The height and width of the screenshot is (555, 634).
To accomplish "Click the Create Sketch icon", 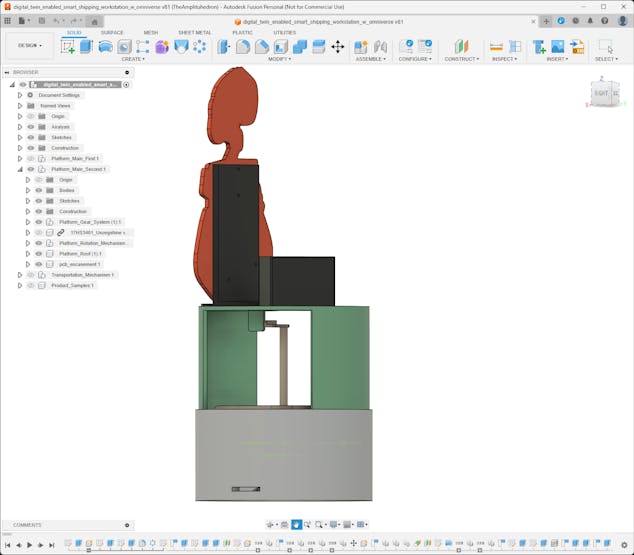I will (68, 46).
